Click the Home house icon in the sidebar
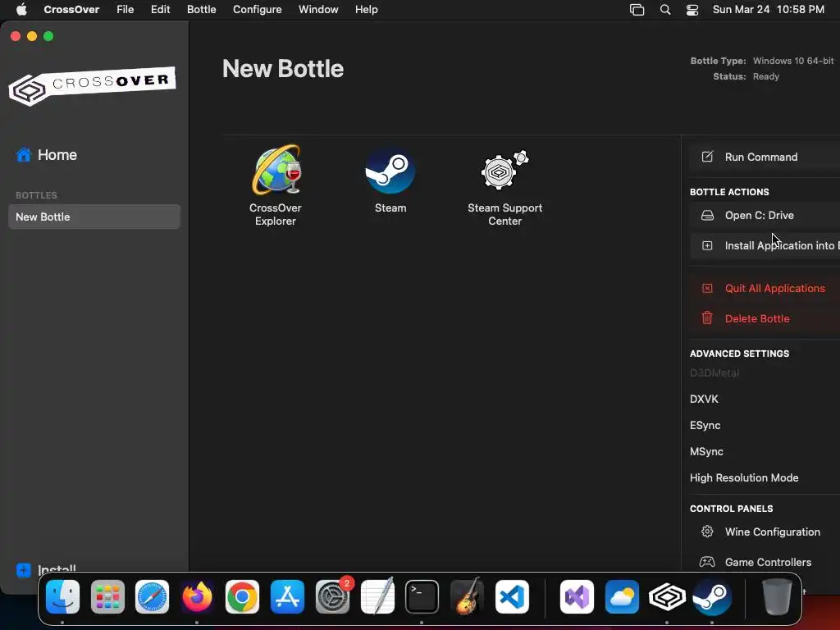 pyautogui.click(x=24, y=155)
